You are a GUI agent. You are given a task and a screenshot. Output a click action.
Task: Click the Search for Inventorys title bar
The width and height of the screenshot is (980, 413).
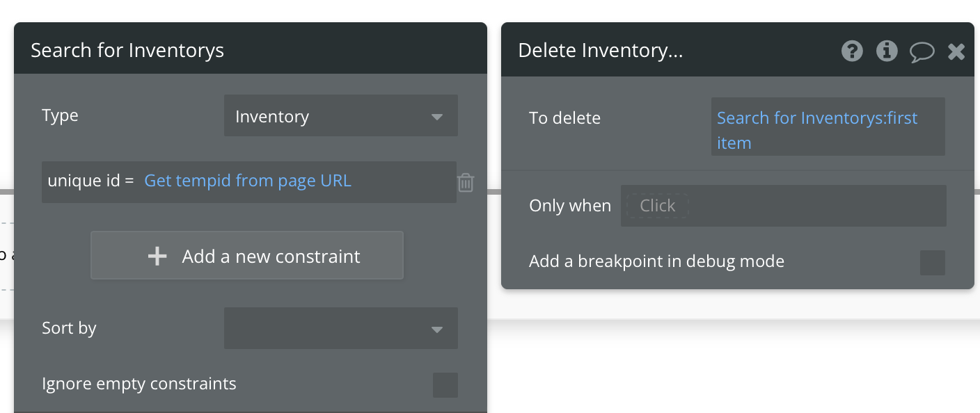coord(251,50)
